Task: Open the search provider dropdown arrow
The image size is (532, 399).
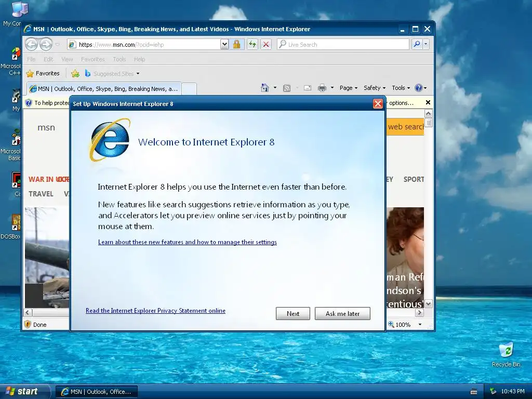Action: [x=426, y=44]
